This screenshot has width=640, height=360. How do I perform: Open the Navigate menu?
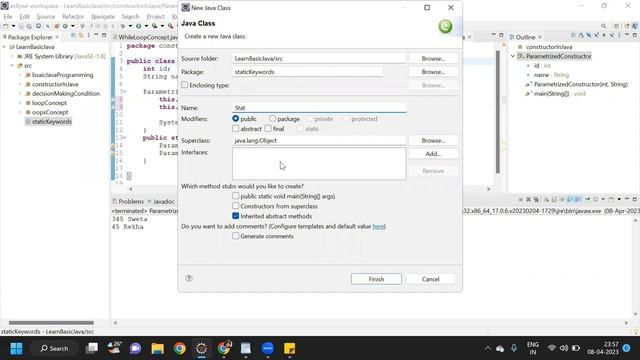[103, 17]
